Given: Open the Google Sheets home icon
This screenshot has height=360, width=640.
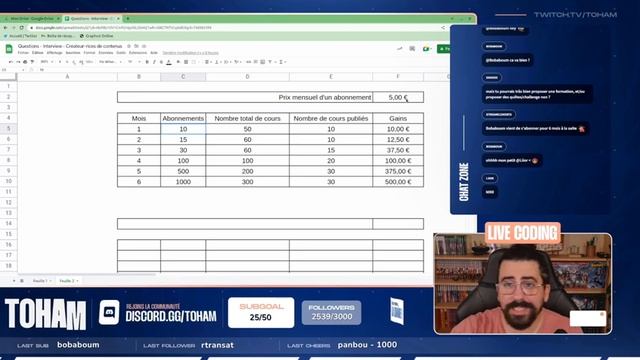Looking at the screenshot, I should [9, 49].
